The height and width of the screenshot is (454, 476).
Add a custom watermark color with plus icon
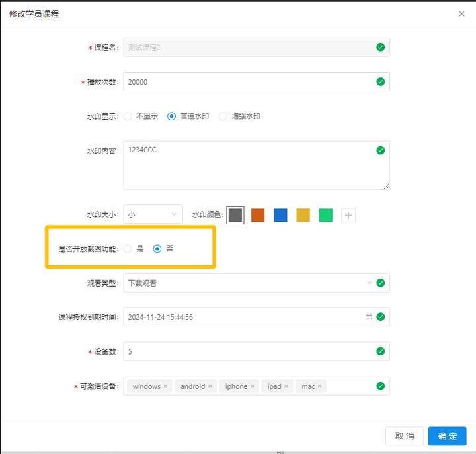pyautogui.click(x=348, y=215)
